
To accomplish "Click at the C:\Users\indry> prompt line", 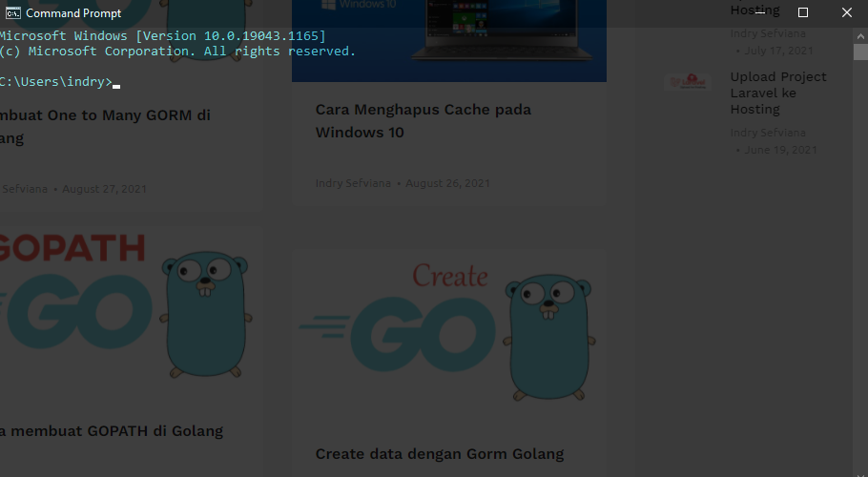I will [x=55, y=82].
